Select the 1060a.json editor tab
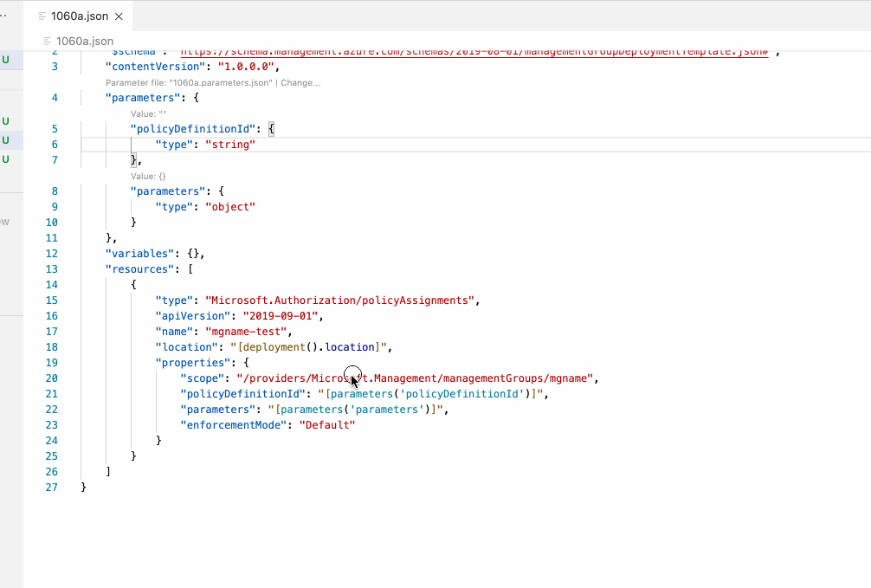This screenshot has width=871, height=588. pos(78,16)
